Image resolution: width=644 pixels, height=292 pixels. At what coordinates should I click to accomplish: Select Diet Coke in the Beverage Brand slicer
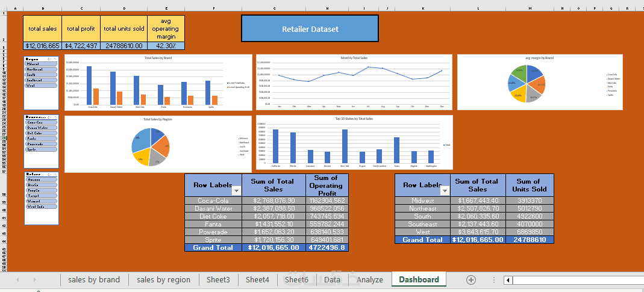(40, 133)
